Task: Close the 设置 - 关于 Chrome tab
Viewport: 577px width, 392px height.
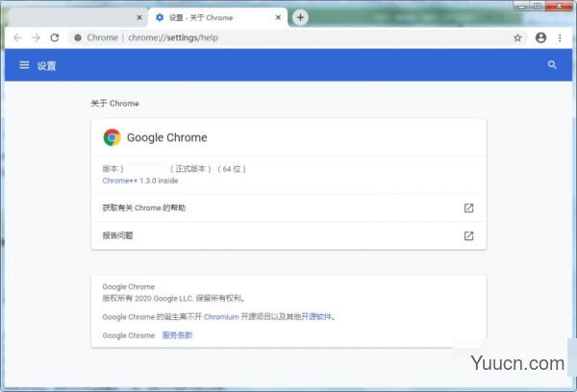Action: point(278,17)
